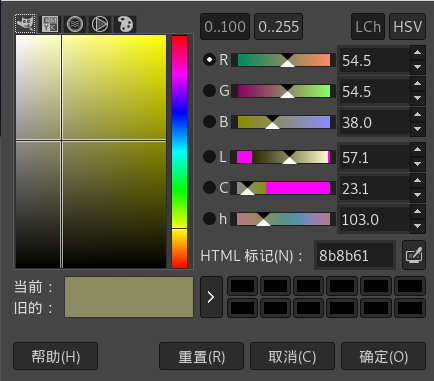
Task: Open the Watercolor color selector
Action: (75, 24)
